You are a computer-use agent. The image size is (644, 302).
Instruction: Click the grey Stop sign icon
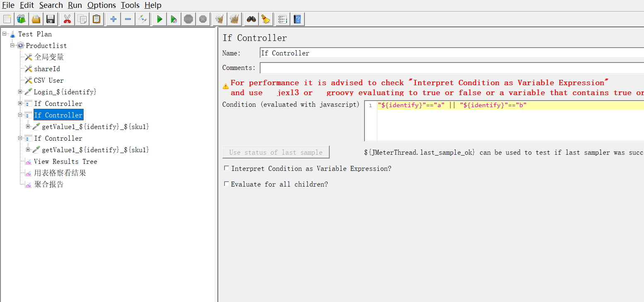[188, 19]
